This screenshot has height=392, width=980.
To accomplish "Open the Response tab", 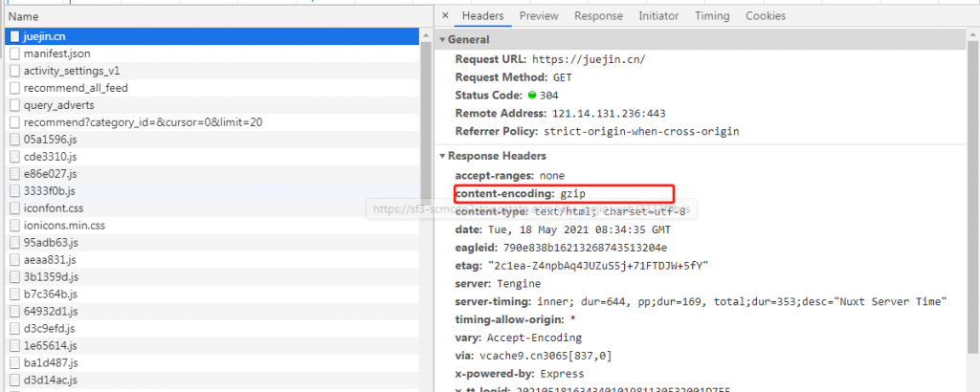I will pos(598,16).
